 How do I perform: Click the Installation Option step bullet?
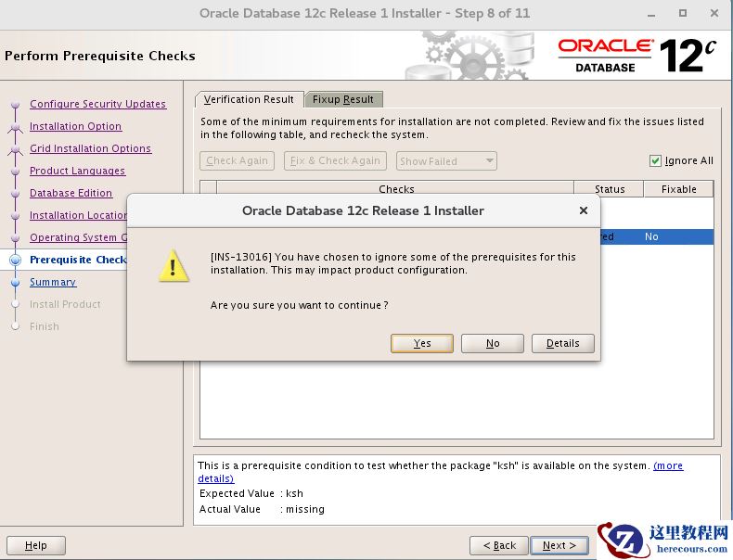click(x=16, y=127)
